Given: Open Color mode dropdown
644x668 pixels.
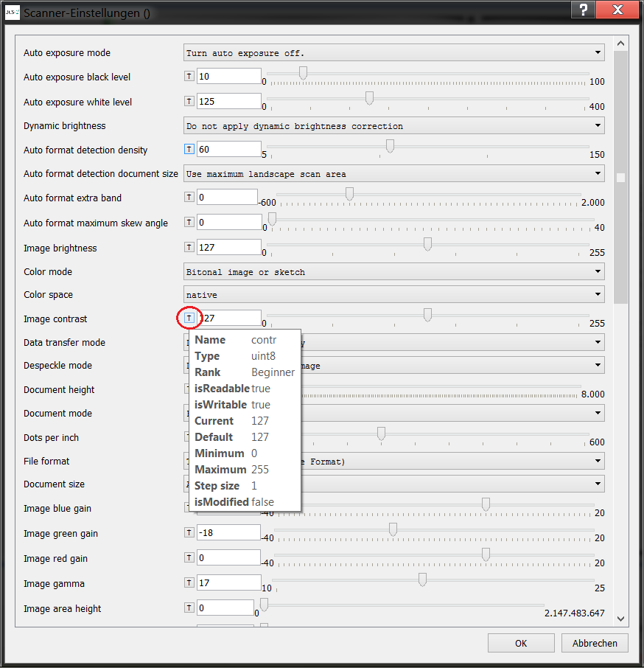Looking at the screenshot, I should [393, 272].
